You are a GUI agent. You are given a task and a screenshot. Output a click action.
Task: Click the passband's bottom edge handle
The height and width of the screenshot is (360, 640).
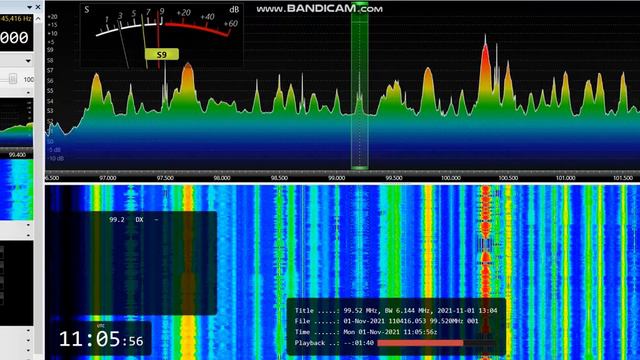[360, 167]
